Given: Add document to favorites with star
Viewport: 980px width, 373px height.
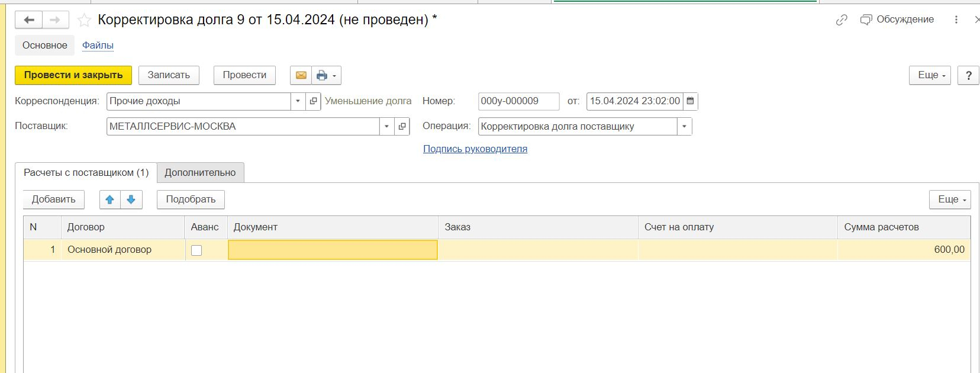Looking at the screenshot, I should (85, 21).
